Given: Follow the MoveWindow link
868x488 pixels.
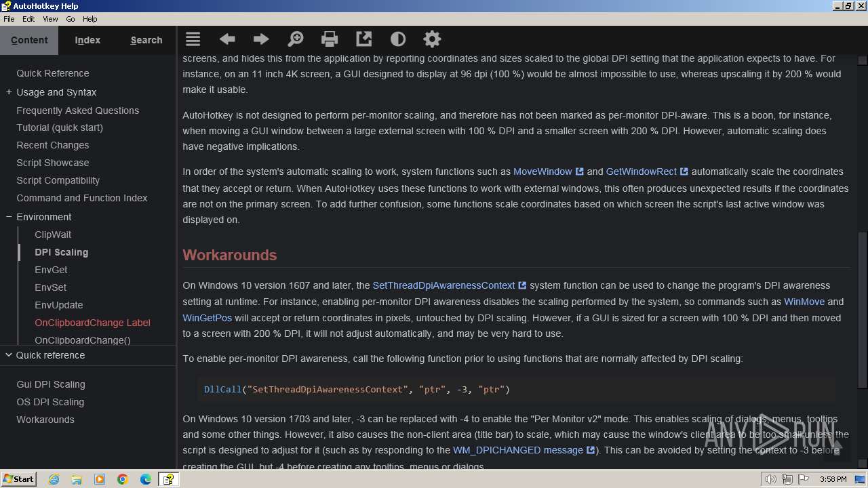Looking at the screenshot, I should coord(548,171).
